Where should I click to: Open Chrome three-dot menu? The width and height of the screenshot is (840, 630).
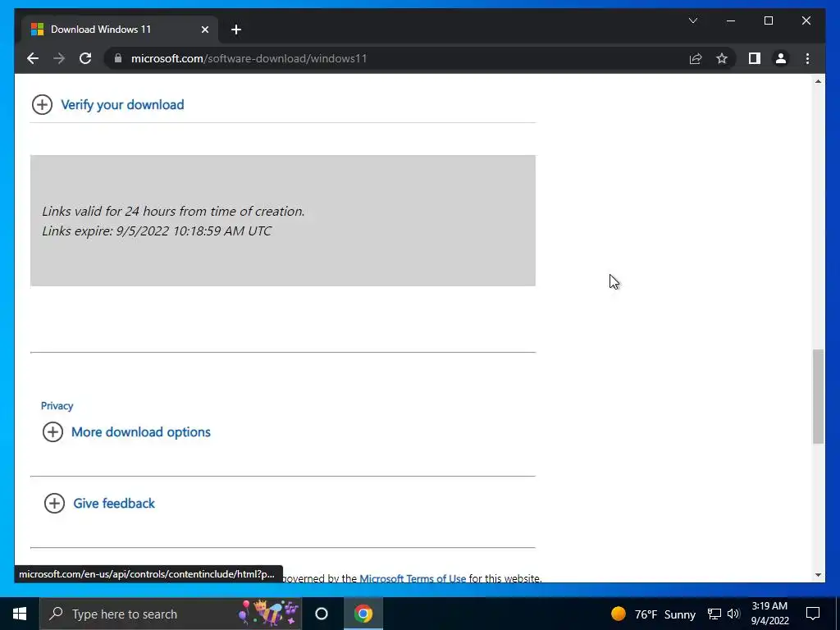click(807, 58)
